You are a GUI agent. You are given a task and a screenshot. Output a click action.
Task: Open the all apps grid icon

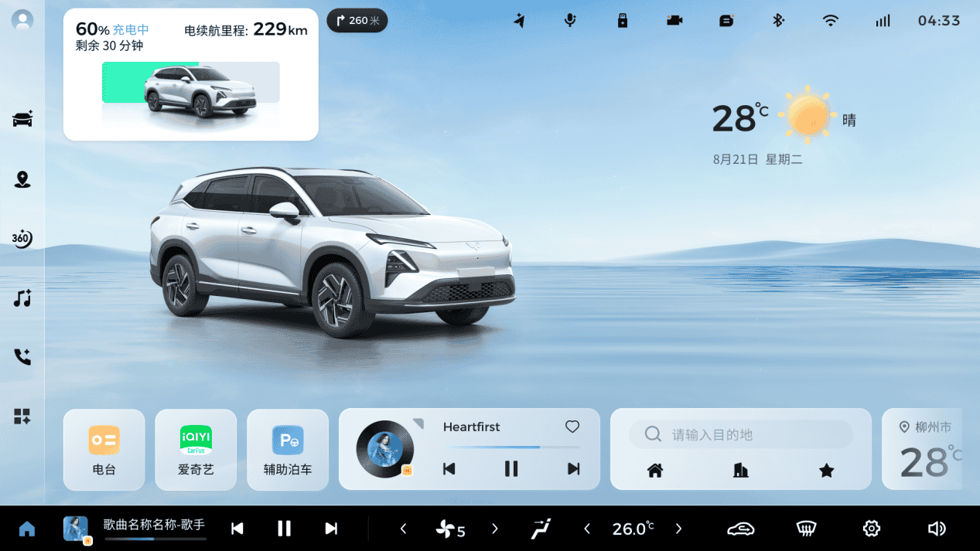click(22, 417)
